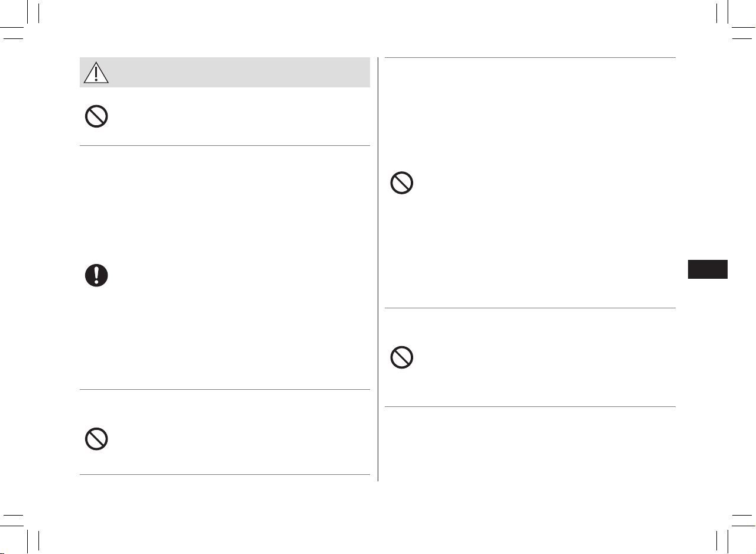Select the black index tab on right edge
The image size is (756, 554).
(x=708, y=269)
